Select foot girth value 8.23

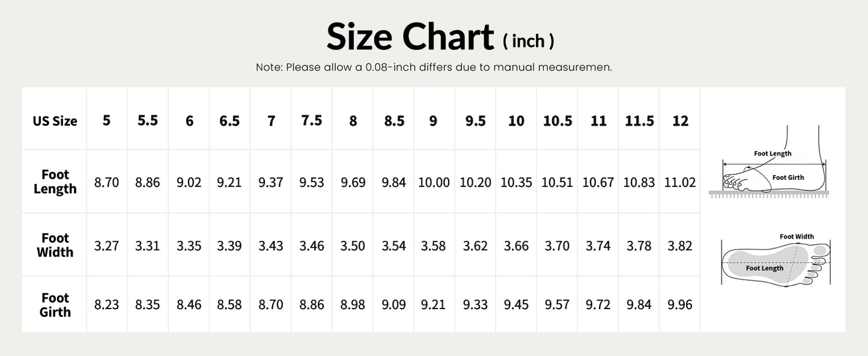click(106, 305)
